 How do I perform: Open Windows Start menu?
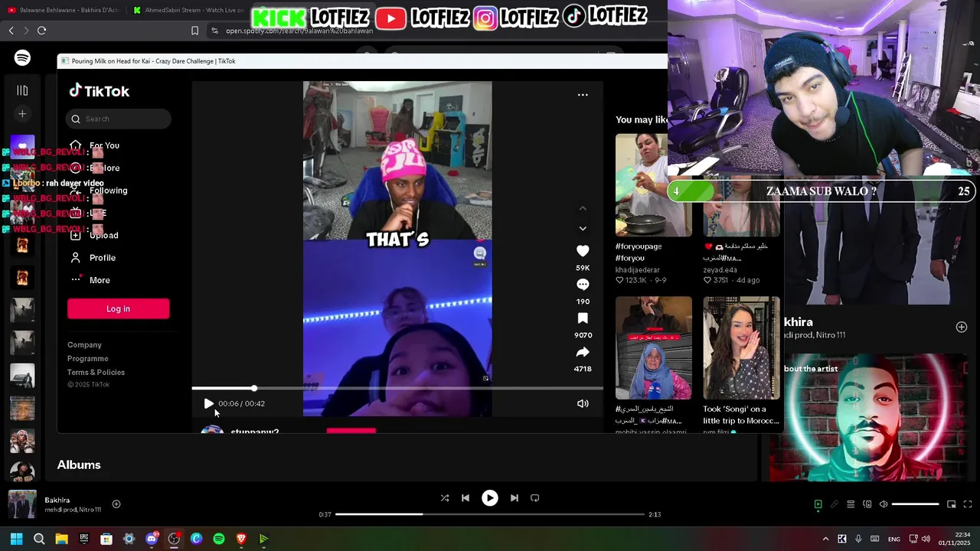point(17,539)
